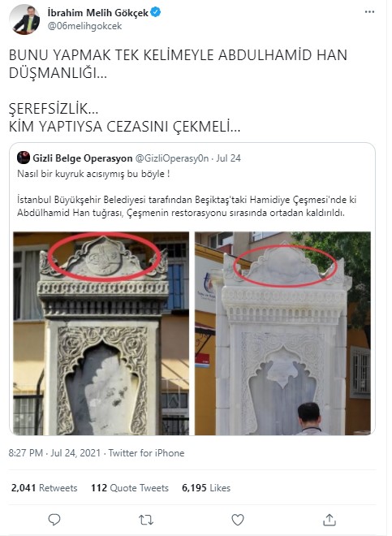The image size is (392, 536).
Task: Open the İbrahim Melih Gökçek display name
Action: coord(97,13)
